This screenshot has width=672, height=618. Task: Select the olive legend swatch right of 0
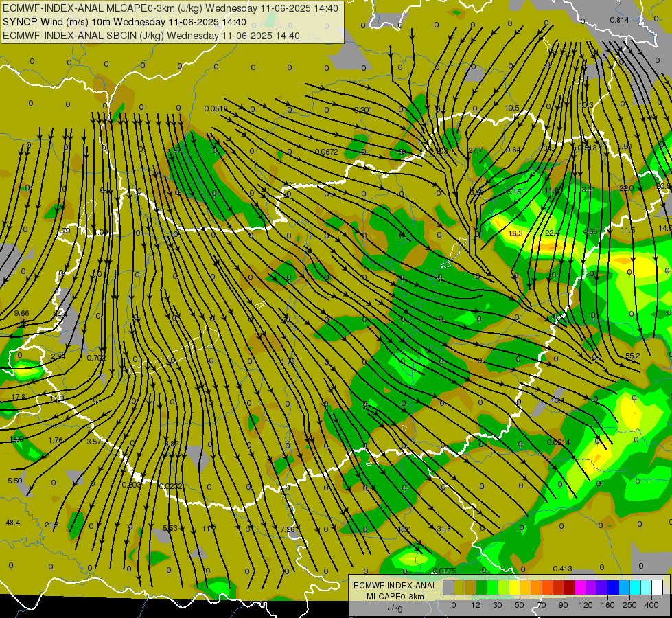coord(459,587)
